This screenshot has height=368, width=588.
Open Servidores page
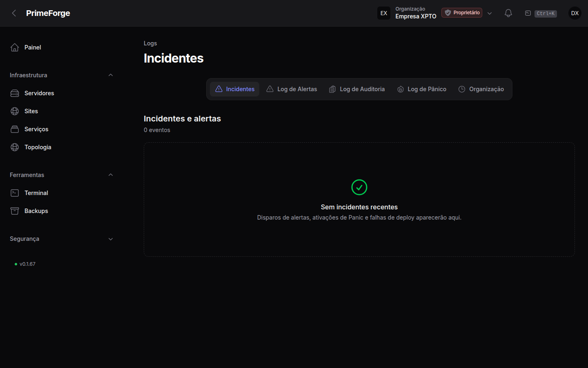point(61,93)
